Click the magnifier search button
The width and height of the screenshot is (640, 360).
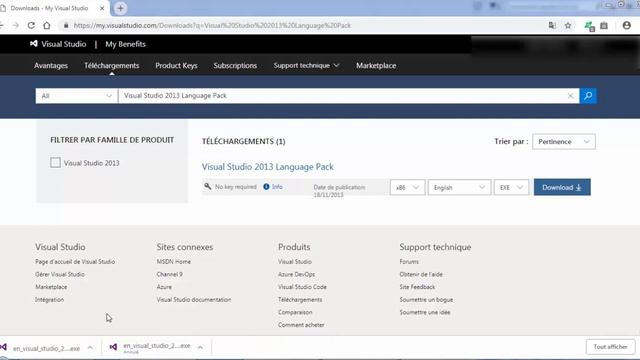[588, 96]
